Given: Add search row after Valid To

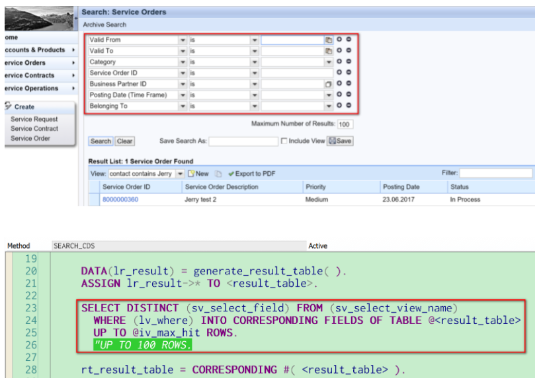Looking at the screenshot, I should click(x=339, y=50).
